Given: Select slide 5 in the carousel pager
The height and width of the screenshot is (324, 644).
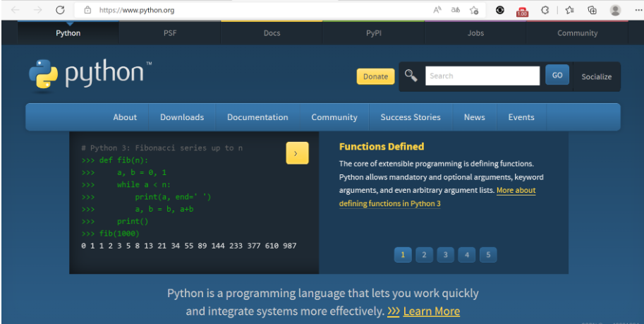Looking at the screenshot, I should tap(487, 255).
